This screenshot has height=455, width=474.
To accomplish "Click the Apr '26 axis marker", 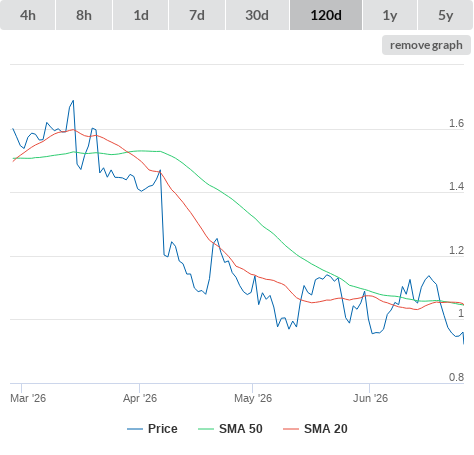I will click(140, 398).
